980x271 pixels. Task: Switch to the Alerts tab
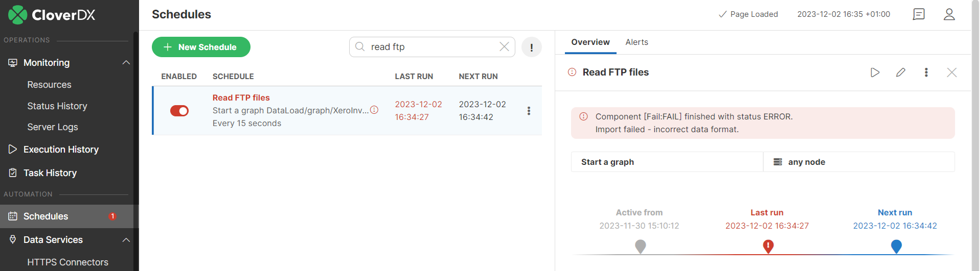636,42
